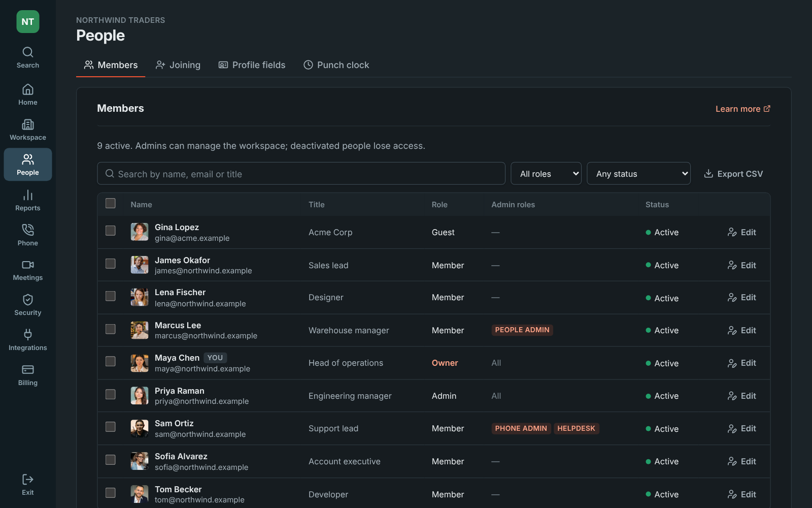This screenshot has width=812, height=508.
Task: Select Lena Fischer's row checkbox
Action: click(111, 296)
